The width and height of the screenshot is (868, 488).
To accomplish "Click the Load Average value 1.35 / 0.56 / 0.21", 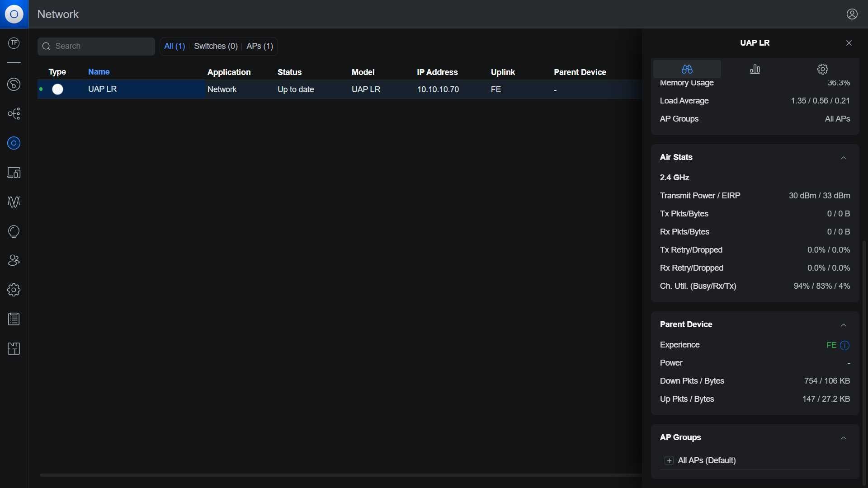I will tap(821, 101).
